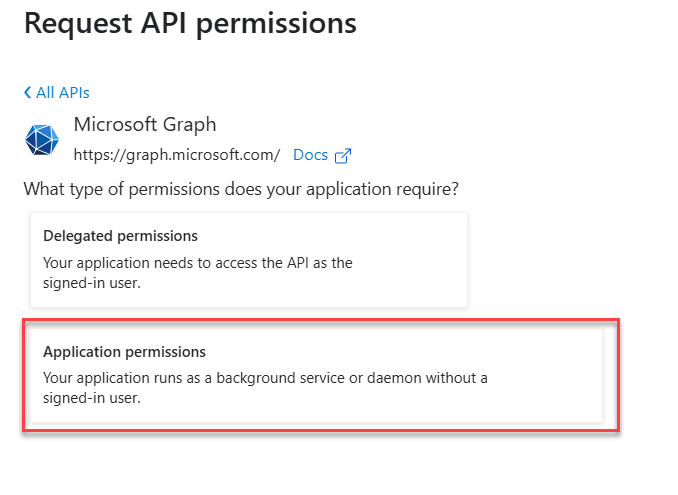Click 'access the API as the signed-in user' description
The image size is (678, 495).
198,273
